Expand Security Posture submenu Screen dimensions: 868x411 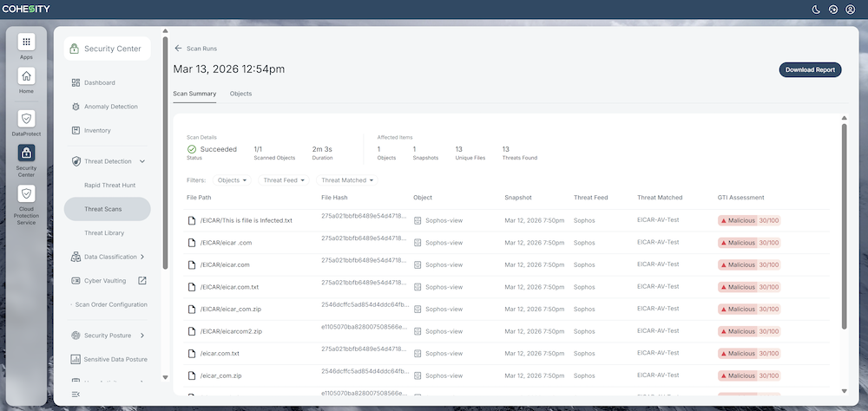click(x=142, y=336)
